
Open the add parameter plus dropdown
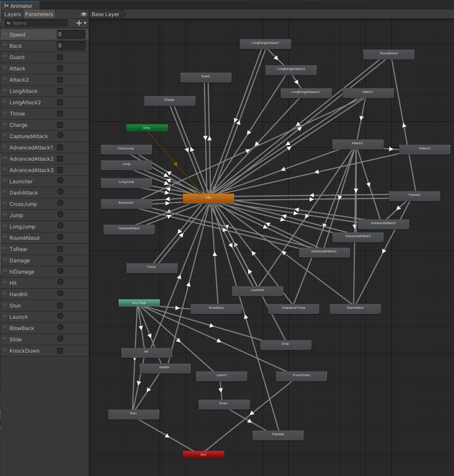pyautogui.click(x=81, y=23)
